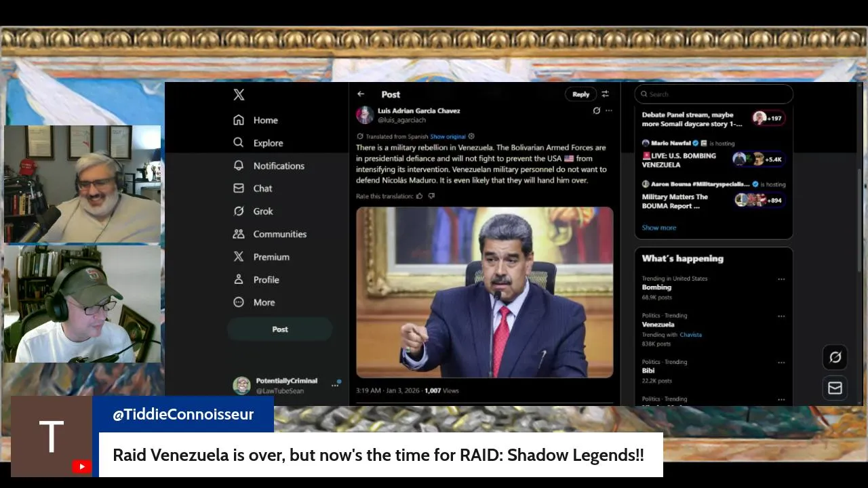The height and width of the screenshot is (488, 868).
Task: Click the floating Grok button
Action: pos(835,357)
